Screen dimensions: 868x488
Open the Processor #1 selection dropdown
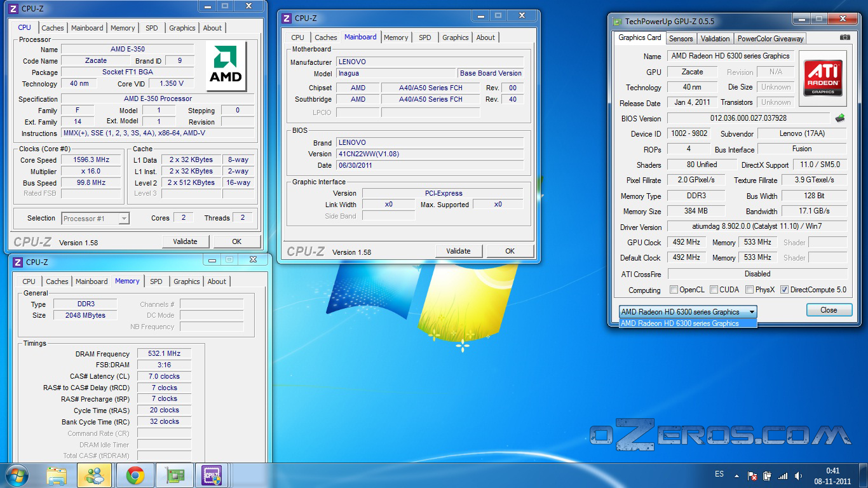point(95,219)
